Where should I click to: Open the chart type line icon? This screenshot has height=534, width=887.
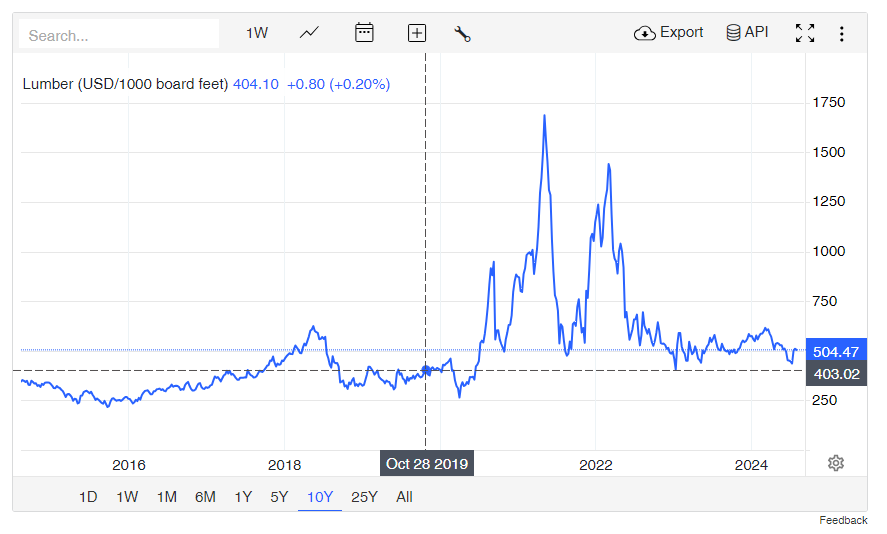pos(309,33)
